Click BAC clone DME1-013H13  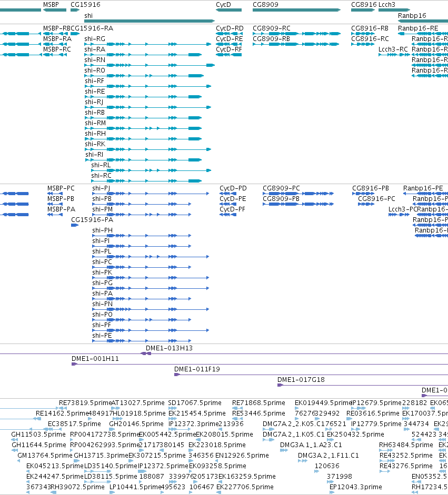(x=224, y=353)
